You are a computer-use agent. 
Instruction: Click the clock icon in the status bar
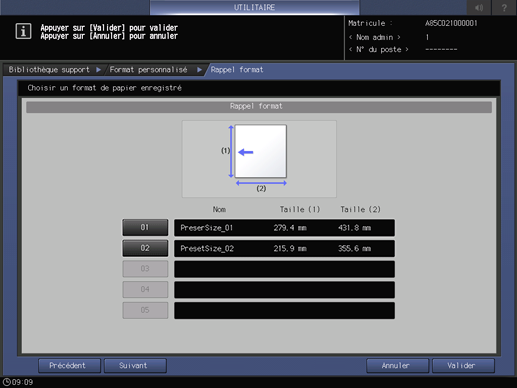click(x=7, y=382)
